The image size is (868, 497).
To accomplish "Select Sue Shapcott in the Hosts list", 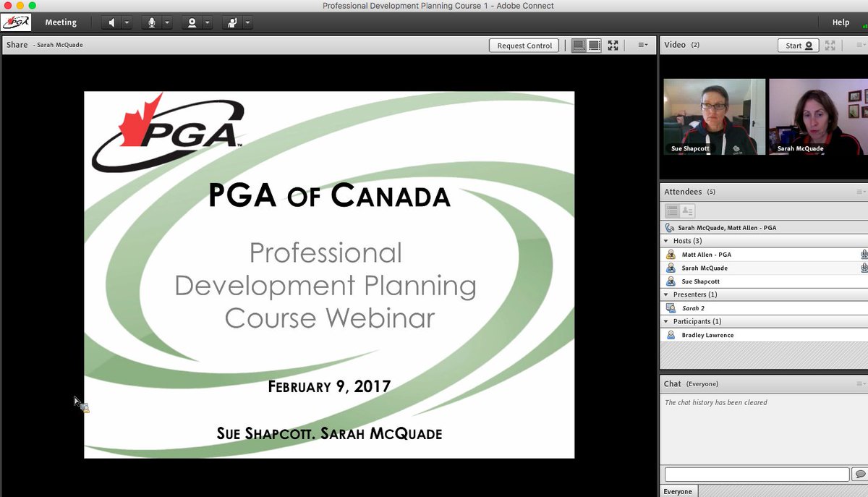I will pos(764,281).
